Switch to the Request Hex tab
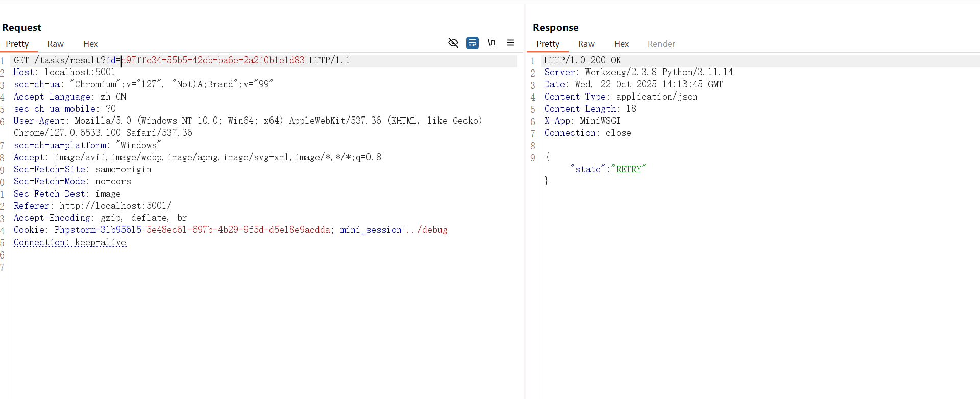Viewport: 980px width, 399px height. 90,44
